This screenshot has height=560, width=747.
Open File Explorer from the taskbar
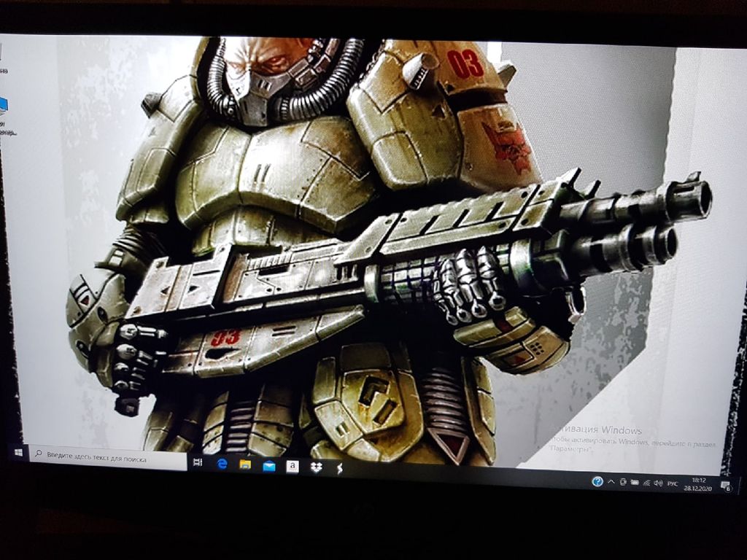pos(245,464)
